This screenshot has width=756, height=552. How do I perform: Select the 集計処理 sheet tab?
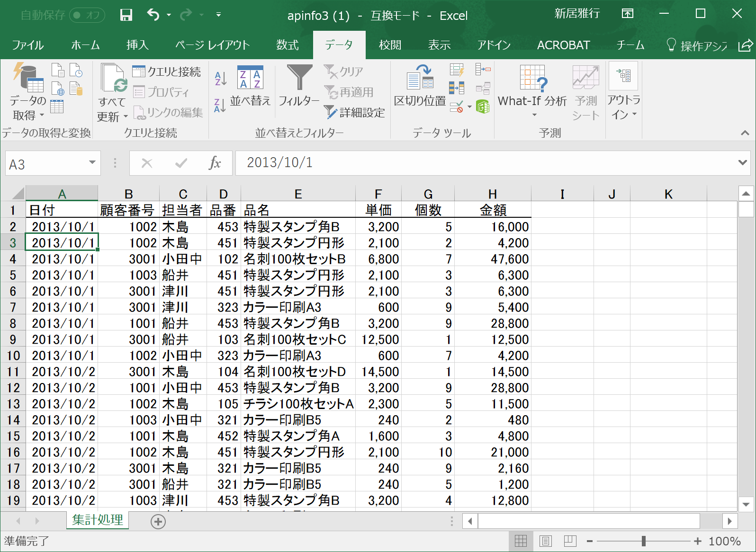[x=98, y=520]
